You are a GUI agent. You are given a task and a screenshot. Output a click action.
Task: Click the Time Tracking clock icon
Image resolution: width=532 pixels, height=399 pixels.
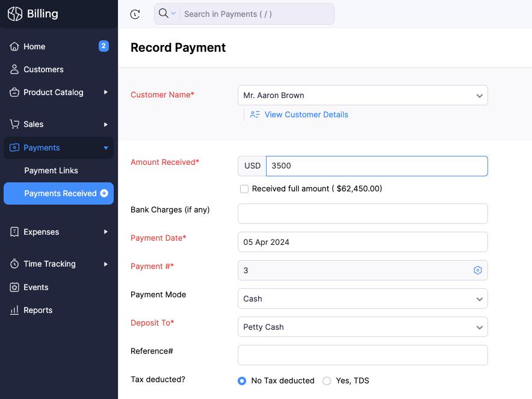[x=14, y=264]
